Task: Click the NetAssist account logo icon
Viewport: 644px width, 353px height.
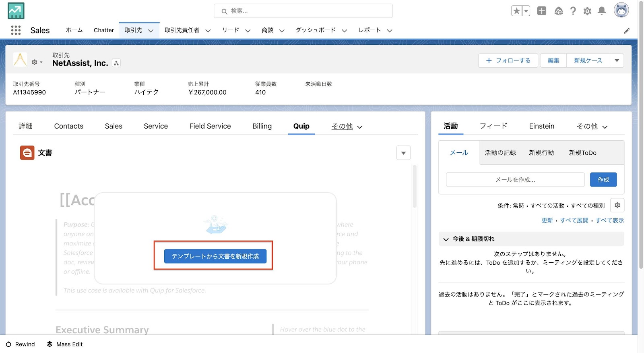Action: [x=20, y=60]
